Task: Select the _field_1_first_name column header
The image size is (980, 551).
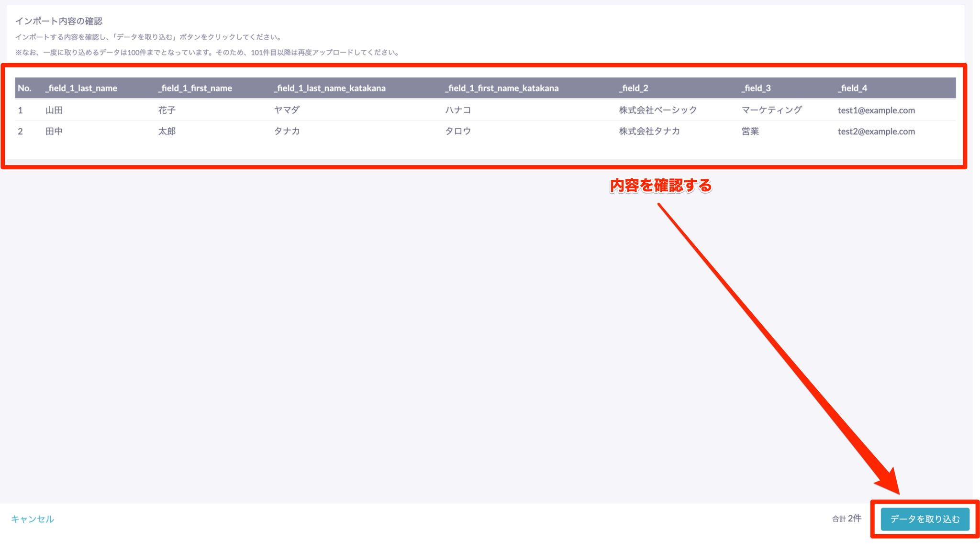Action: (x=195, y=88)
